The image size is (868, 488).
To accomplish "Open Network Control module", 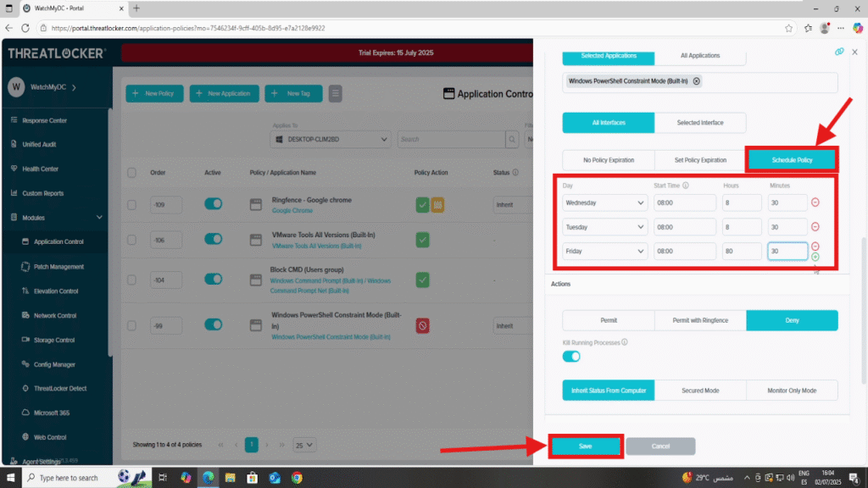I will coord(55,315).
